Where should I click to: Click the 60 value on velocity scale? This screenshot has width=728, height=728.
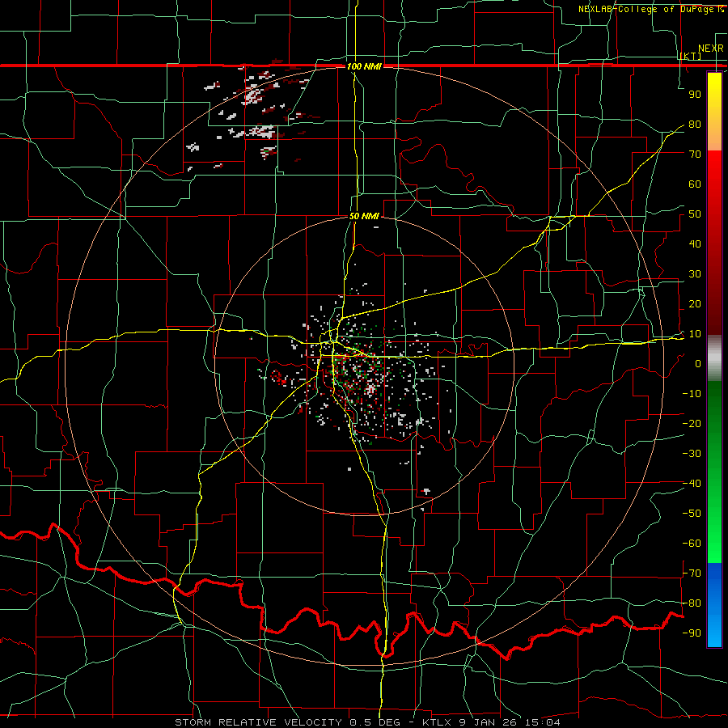695,184
